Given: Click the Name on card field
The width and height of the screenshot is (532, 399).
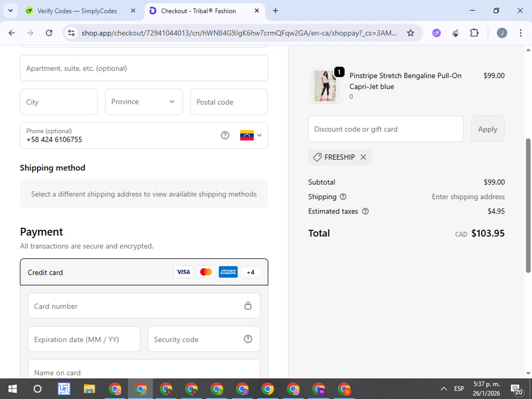Looking at the screenshot, I should [144, 369].
